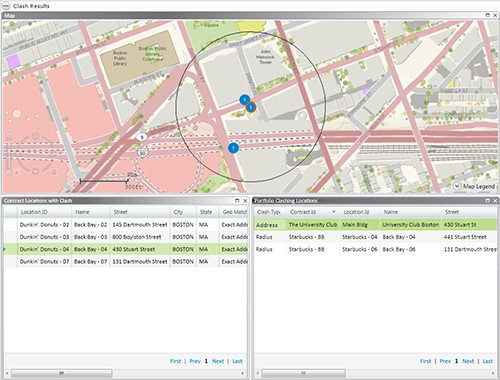Select the Dunkin' Donuts - 02 row
Viewport: 500px width, 380px height.
pos(126,225)
